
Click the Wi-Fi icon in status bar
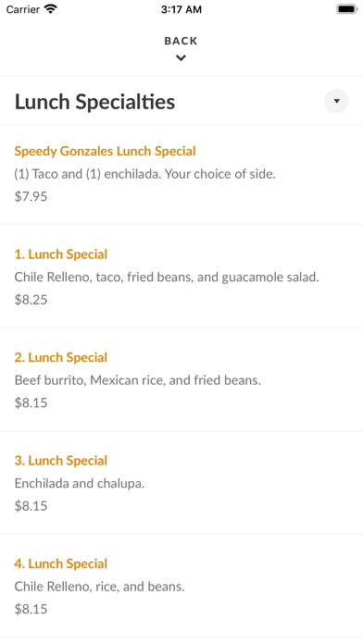[x=51, y=9]
